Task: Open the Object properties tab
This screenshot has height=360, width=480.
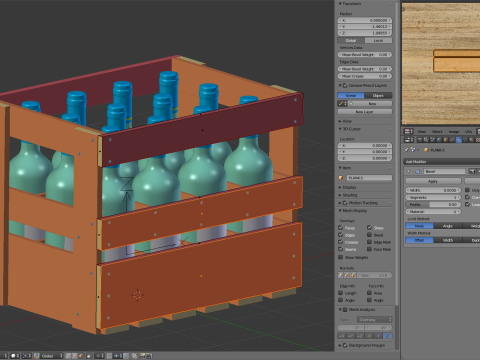Action: (445, 140)
